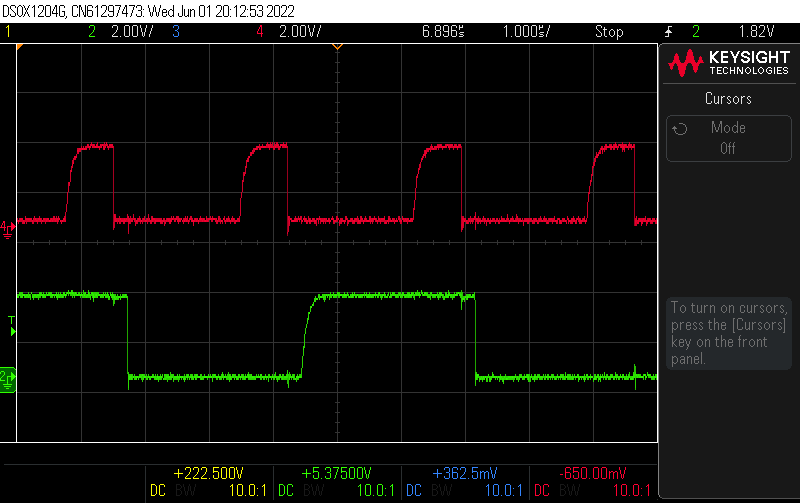The image size is (800, 503).
Task: Click the trigger level T marker
Action: coord(12,325)
